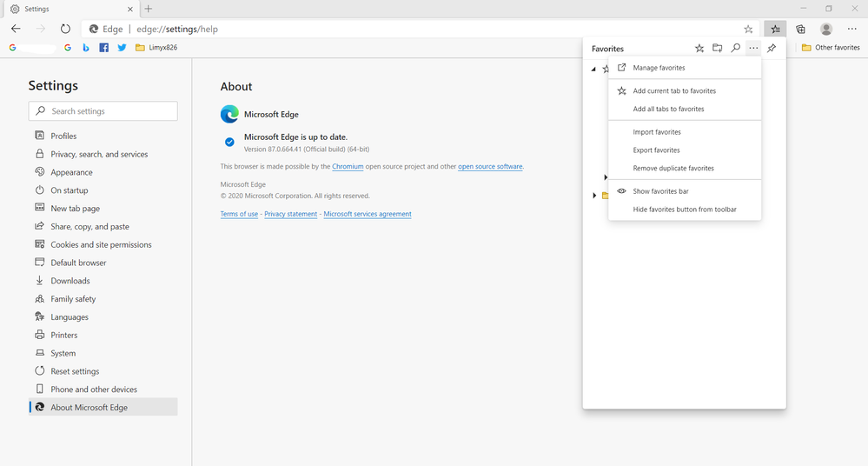Open Languages settings
The width and height of the screenshot is (868, 466).
point(103,317)
